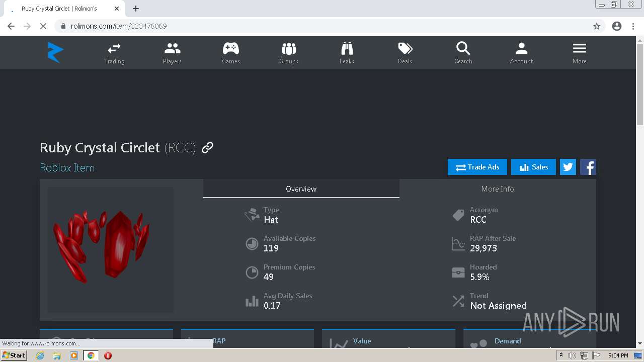Open the Players nav section
644x362 pixels.
point(172,53)
